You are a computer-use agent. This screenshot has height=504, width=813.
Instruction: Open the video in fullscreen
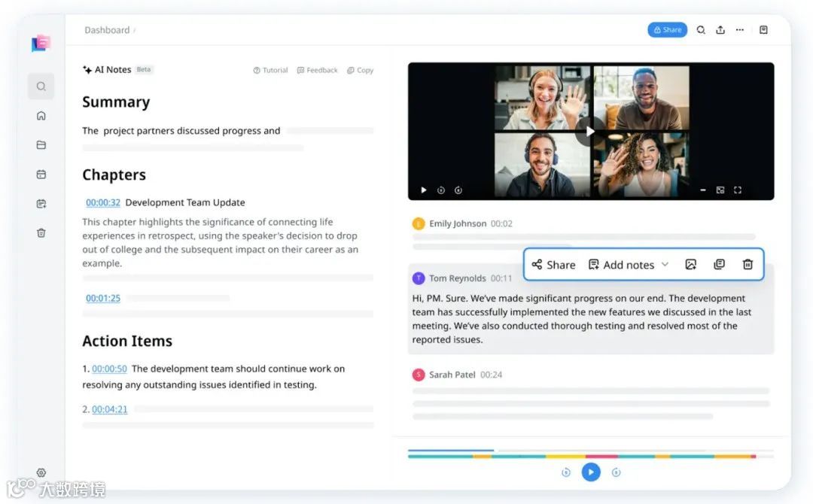tap(737, 190)
